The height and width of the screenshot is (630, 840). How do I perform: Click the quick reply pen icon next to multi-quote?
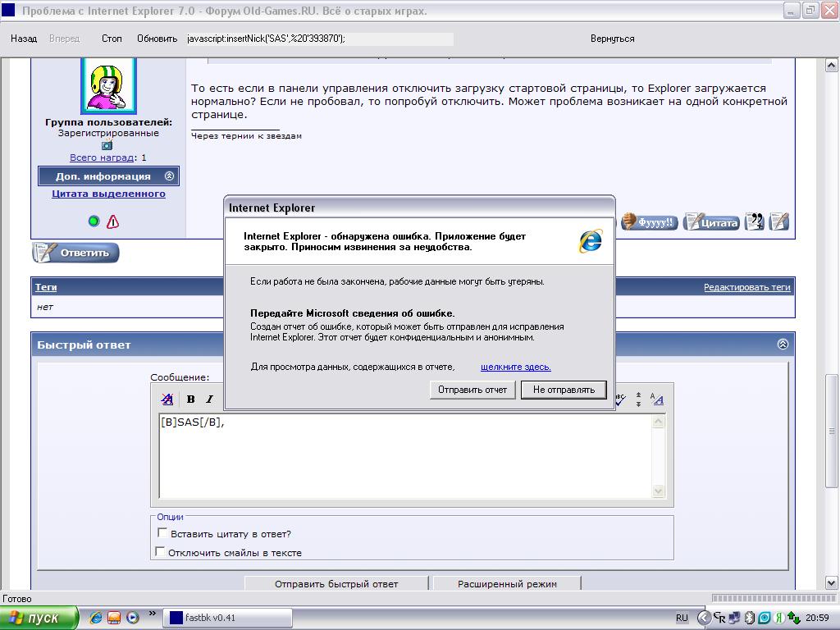pyautogui.click(x=779, y=221)
